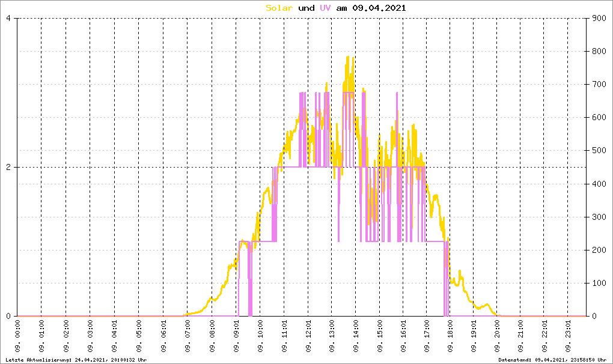
Task: Click right axis label '300'
Action: pyautogui.click(x=599, y=217)
